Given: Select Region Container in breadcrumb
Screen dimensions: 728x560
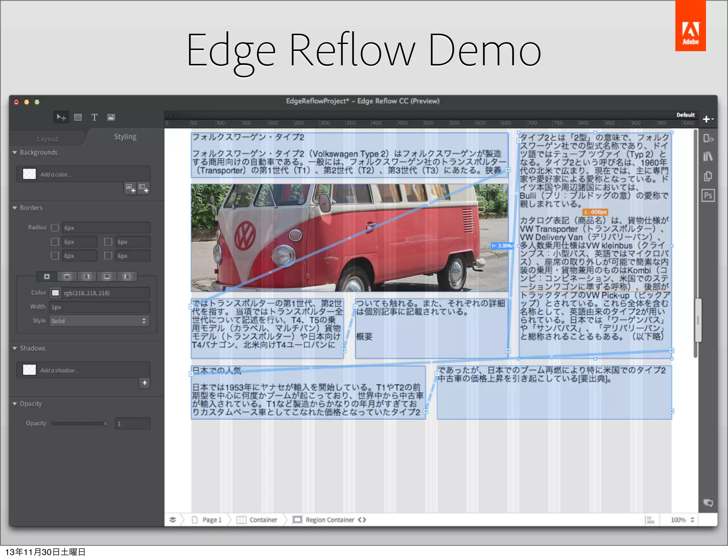Looking at the screenshot, I should pos(330,520).
